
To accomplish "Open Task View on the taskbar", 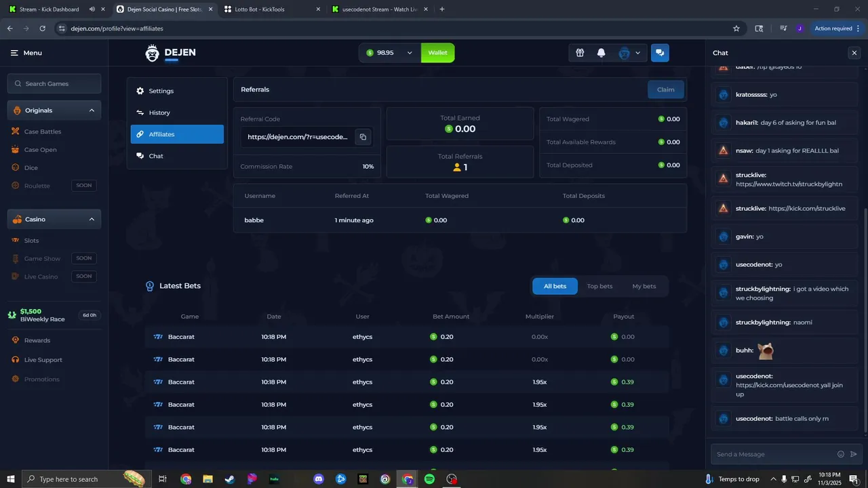I will [x=163, y=479].
